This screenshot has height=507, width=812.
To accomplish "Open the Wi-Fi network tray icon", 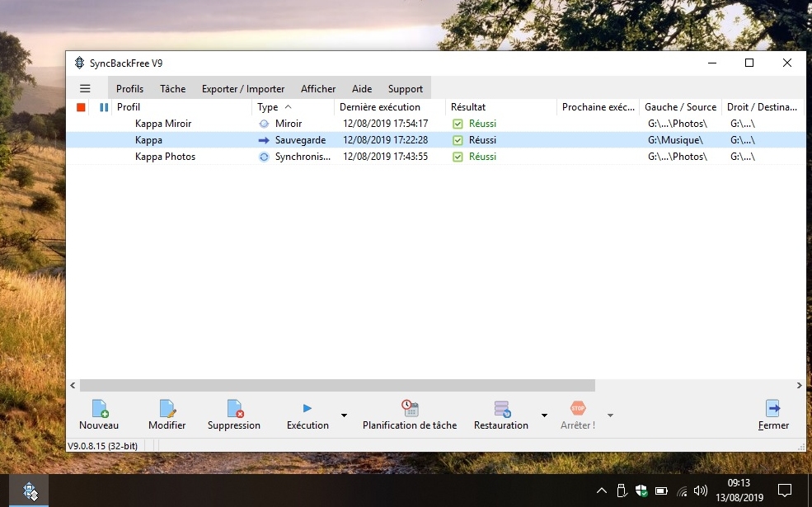I will (x=682, y=491).
